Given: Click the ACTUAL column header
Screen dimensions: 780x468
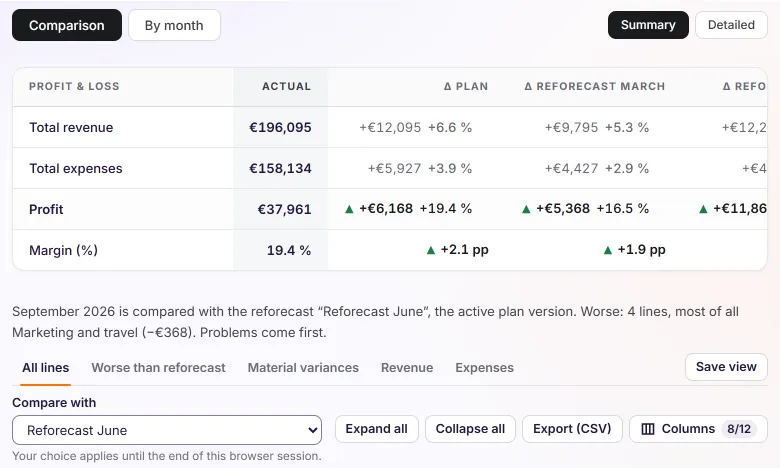Looking at the screenshot, I should 287,86.
